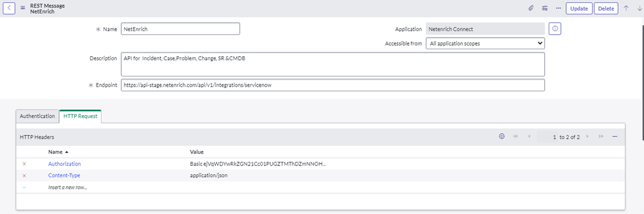
Task: Click into the Description text area
Action: point(333,64)
